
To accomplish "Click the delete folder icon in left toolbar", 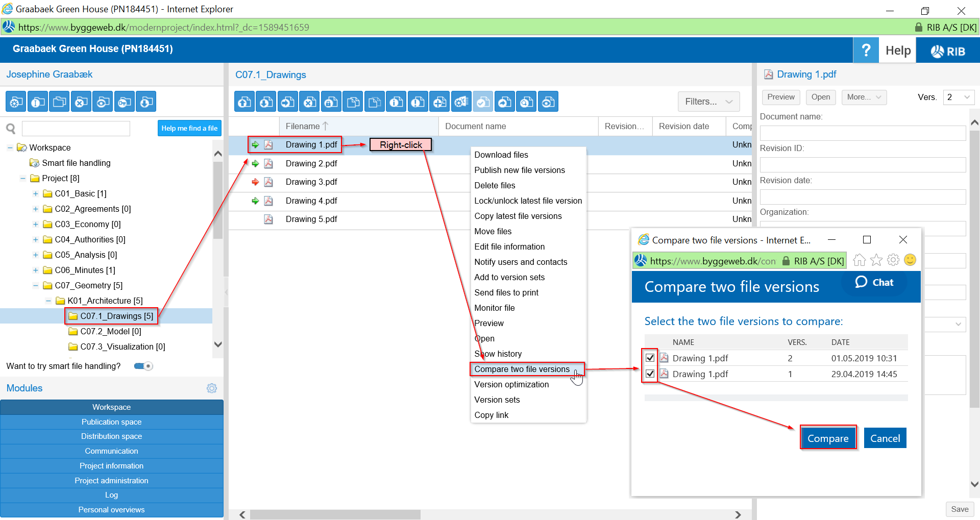I will pyautogui.click(x=81, y=102).
